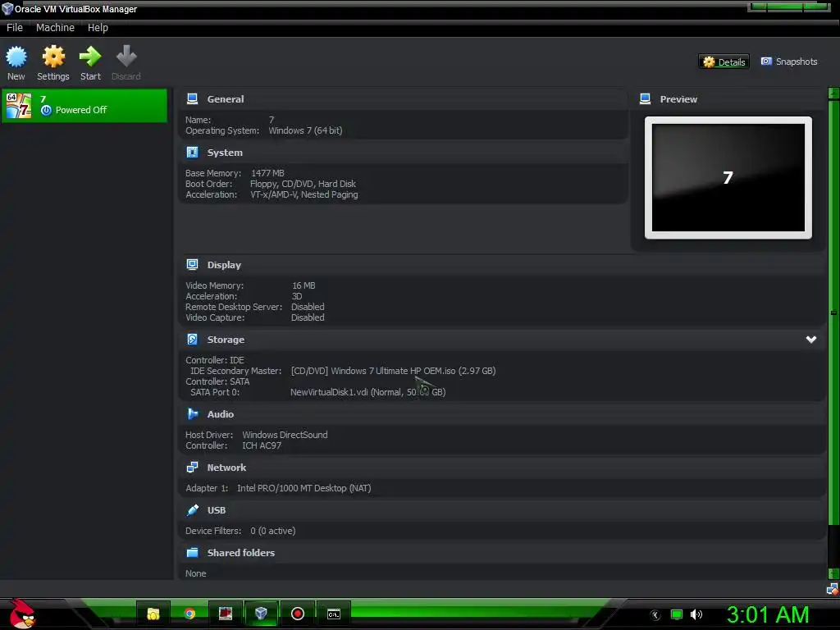The height and width of the screenshot is (630, 840).
Task: Click the System section chip icon
Action: 192,153
